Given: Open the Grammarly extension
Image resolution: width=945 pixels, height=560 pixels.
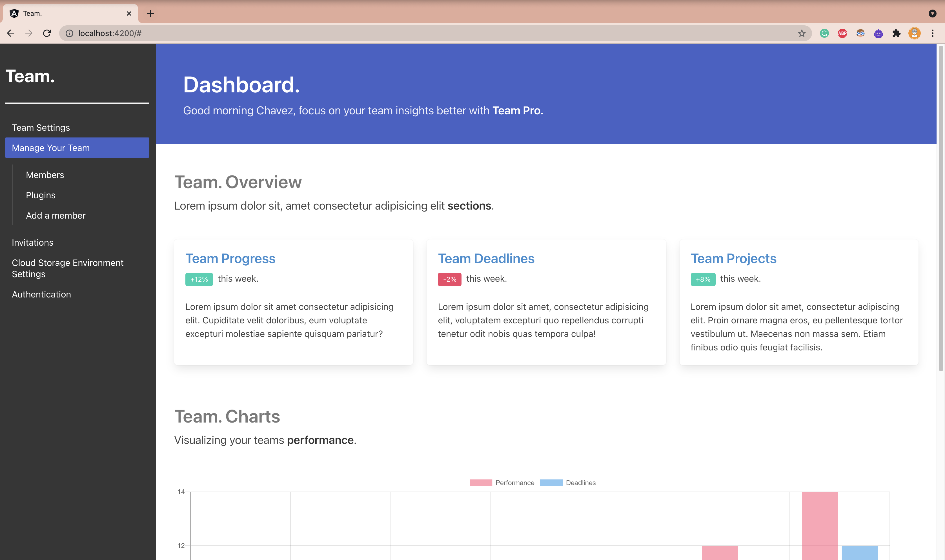Looking at the screenshot, I should point(824,33).
